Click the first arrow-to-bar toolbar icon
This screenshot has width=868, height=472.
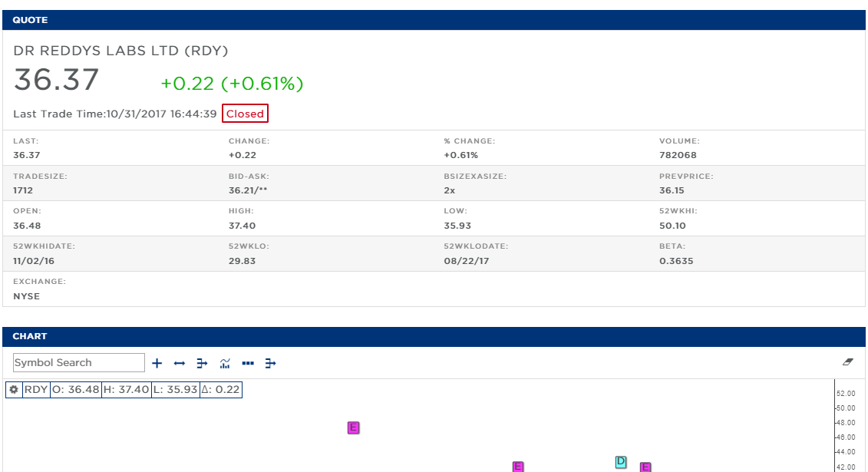(x=202, y=362)
